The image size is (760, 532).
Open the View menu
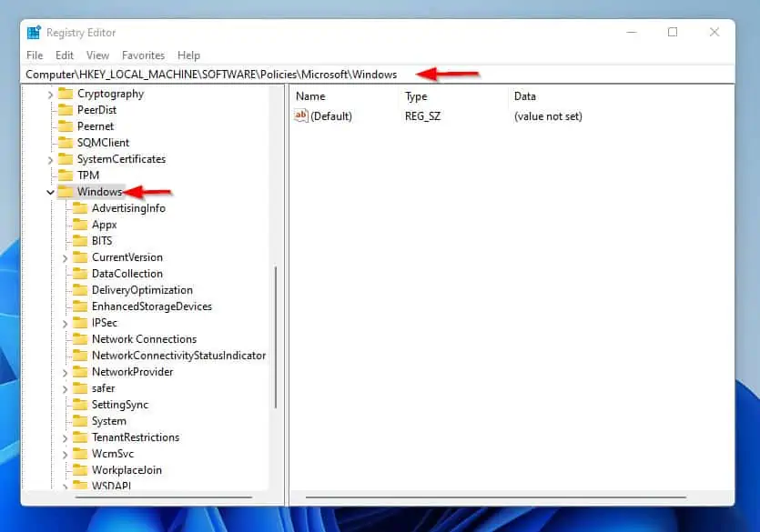[x=97, y=55]
